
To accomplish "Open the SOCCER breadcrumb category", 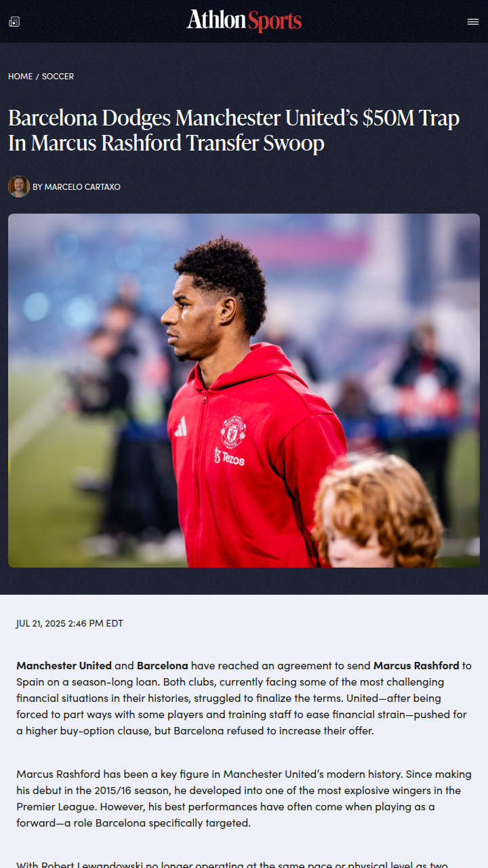I will [x=58, y=77].
